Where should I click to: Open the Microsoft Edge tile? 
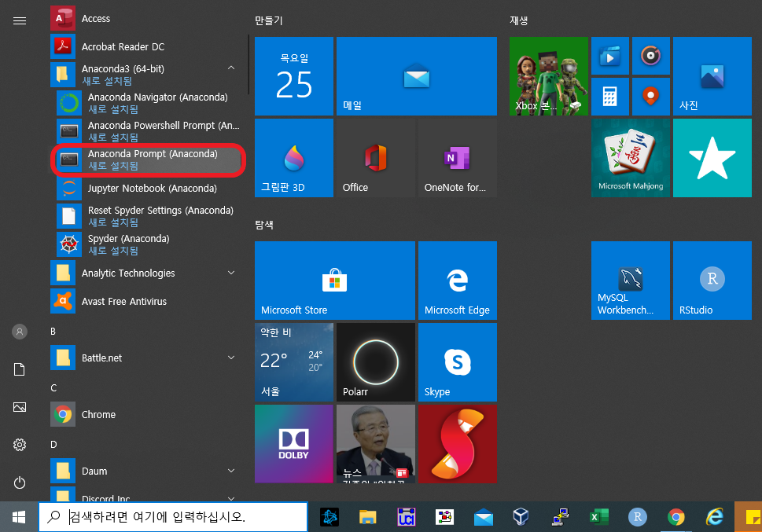click(458, 281)
